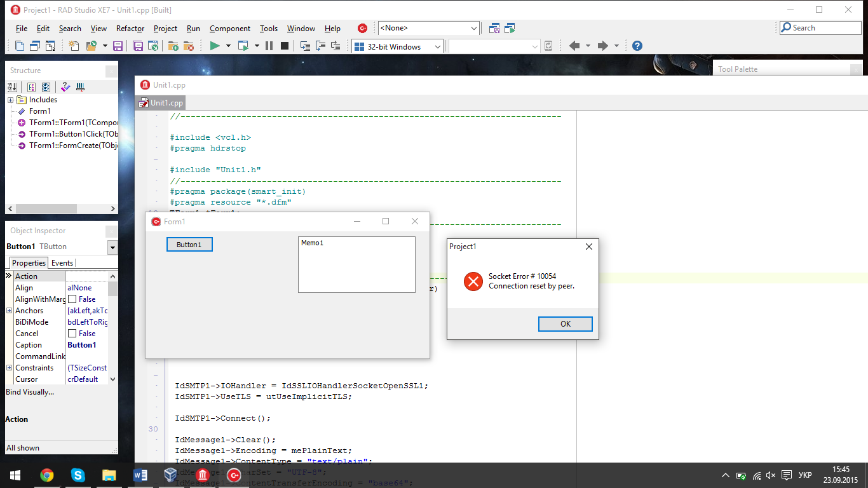This screenshot has height=488, width=868.
Task: Click the green Run button in toolbar
Action: pos(215,46)
